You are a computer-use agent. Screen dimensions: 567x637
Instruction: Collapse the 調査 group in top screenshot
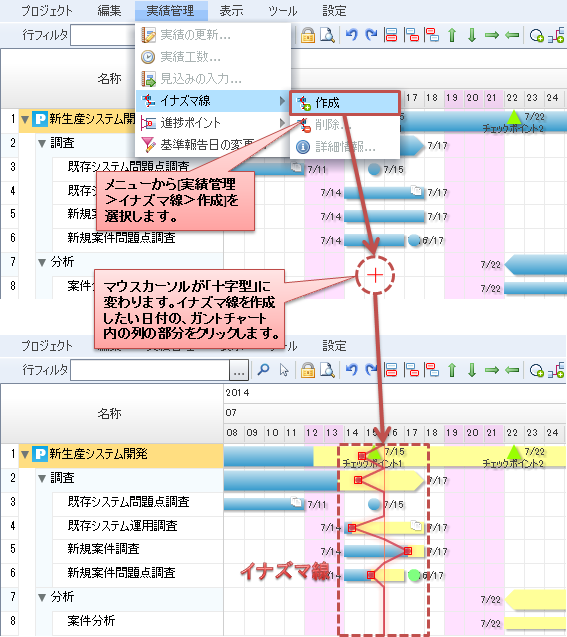[x=41, y=143]
